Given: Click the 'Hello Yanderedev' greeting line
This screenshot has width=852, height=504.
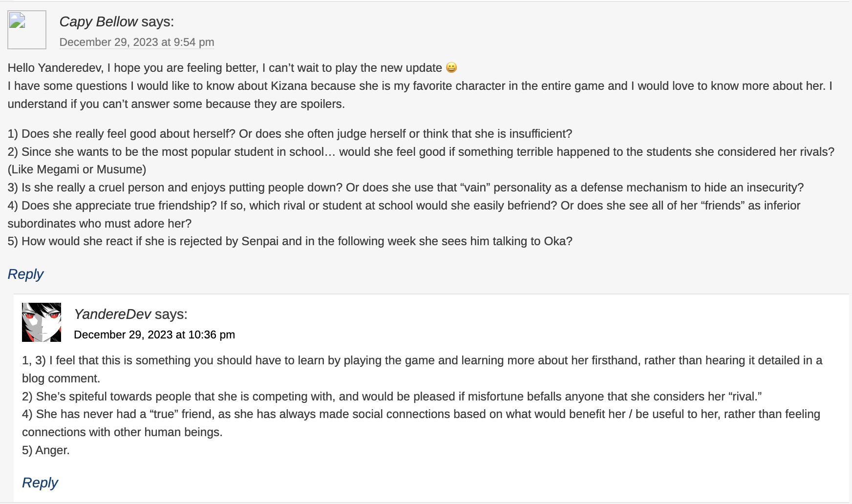Looking at the screenshot, I should click(x=225, y=68).
